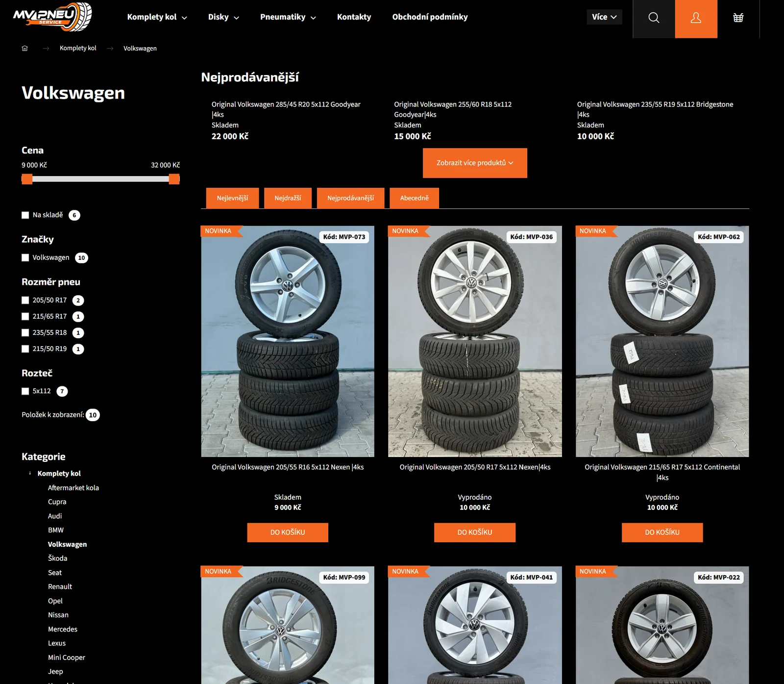Enable the 205/50 R17 size filter

pos(25,301)
